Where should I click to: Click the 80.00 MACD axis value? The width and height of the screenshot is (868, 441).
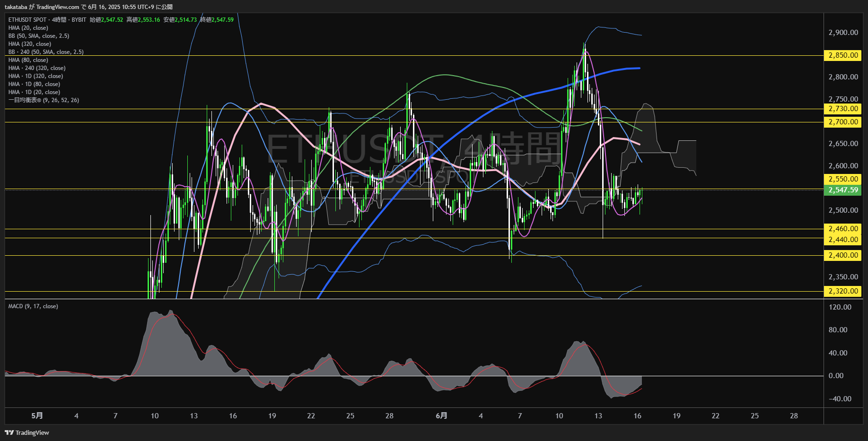[838, 330]
